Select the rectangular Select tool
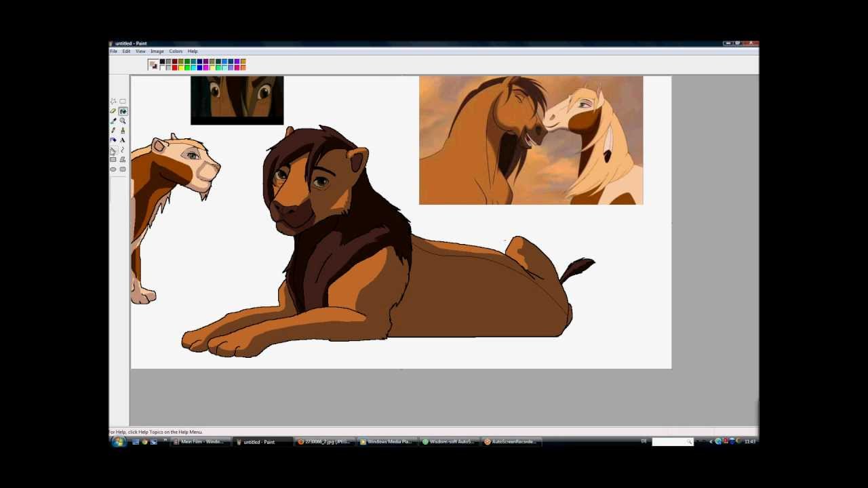This screenshot has width=868, height=488. pyautogui.click(x=123, y=101)
